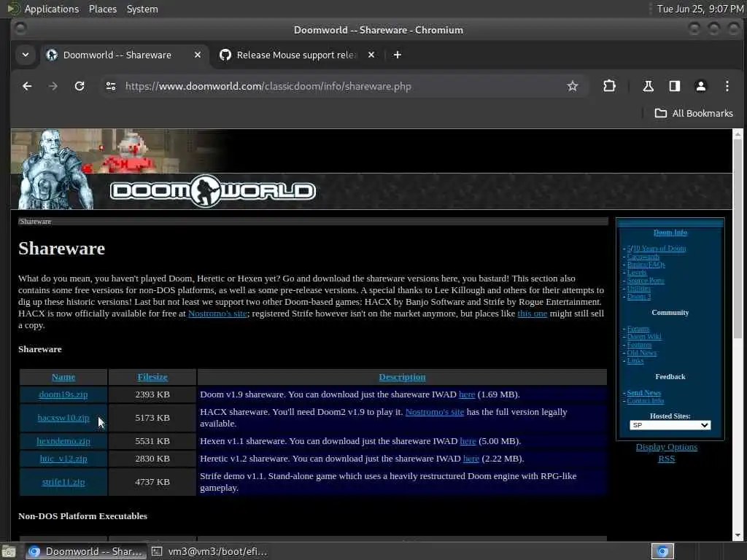Sort table by Name column header

tap(63, 377)
